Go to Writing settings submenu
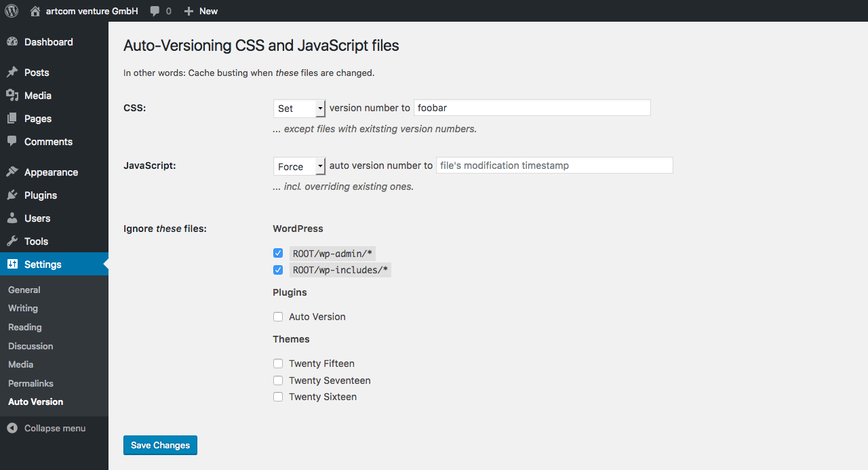Viewport: 868px width, 470px height. [x=23, y=308]
